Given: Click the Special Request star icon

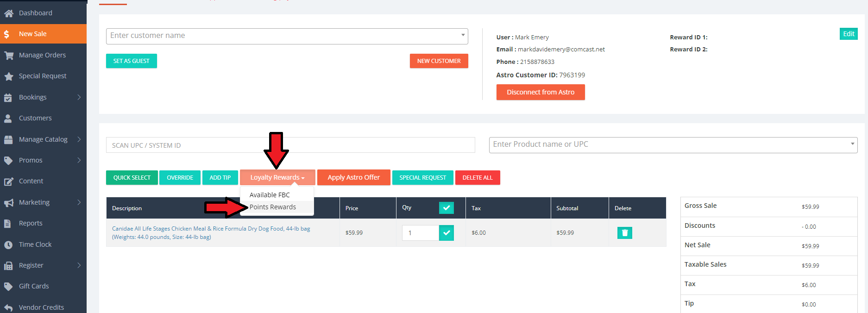Looking at the screenshot, I should tap(8, 76).
